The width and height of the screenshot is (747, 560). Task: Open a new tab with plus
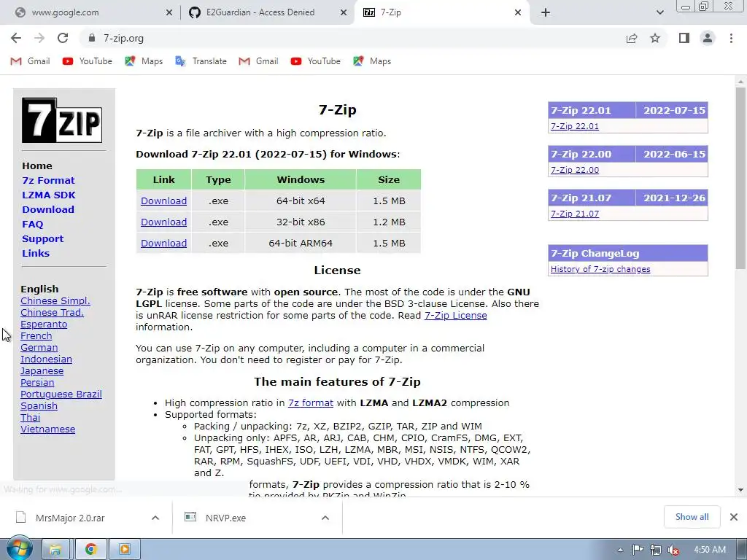tap(546, 12)
